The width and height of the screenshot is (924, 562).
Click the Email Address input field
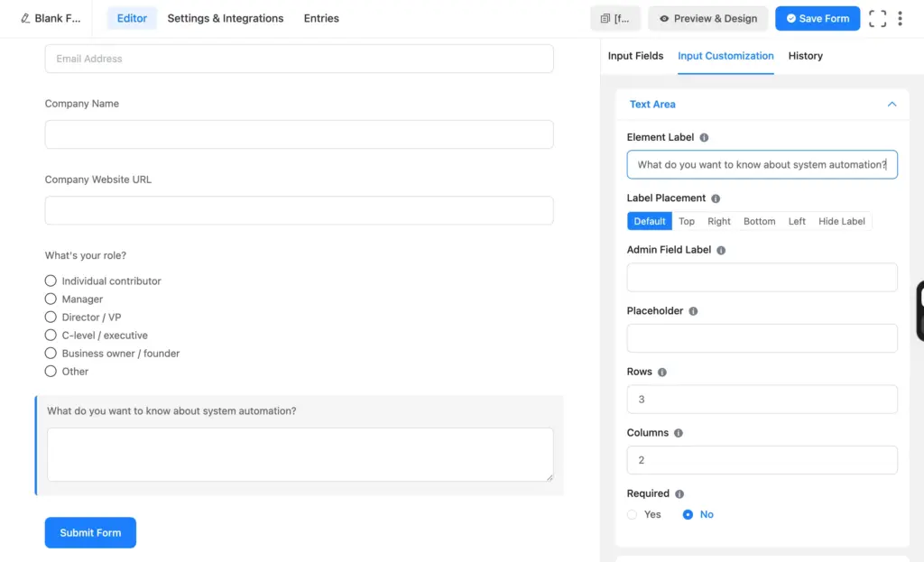(299, 59)
